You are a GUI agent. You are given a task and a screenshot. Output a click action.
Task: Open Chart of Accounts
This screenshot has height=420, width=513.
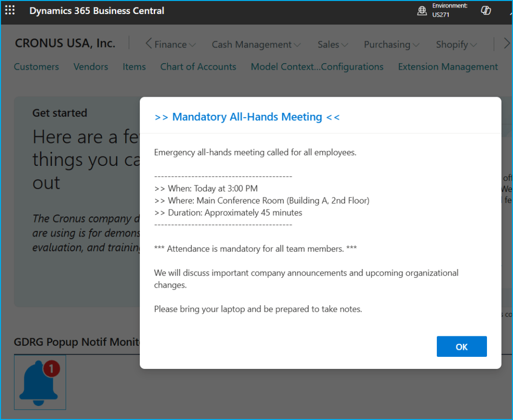tap(198, 67)
